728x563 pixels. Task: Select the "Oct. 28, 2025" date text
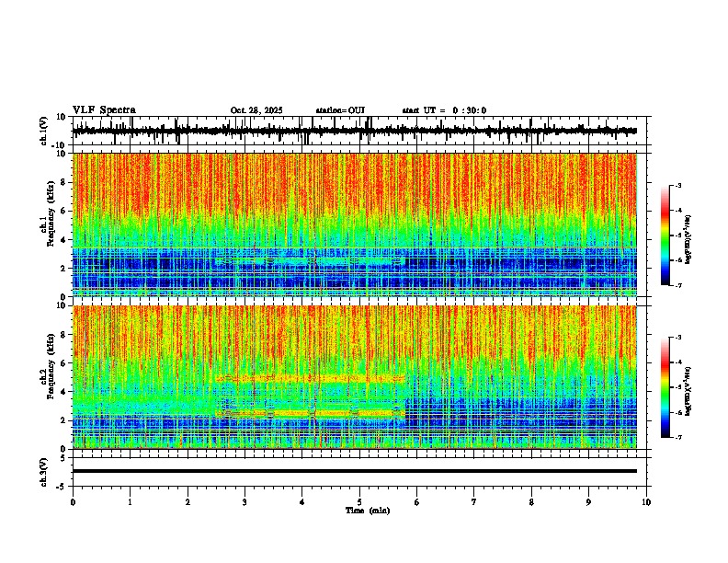pyautogui.click(x=256, y=110)
